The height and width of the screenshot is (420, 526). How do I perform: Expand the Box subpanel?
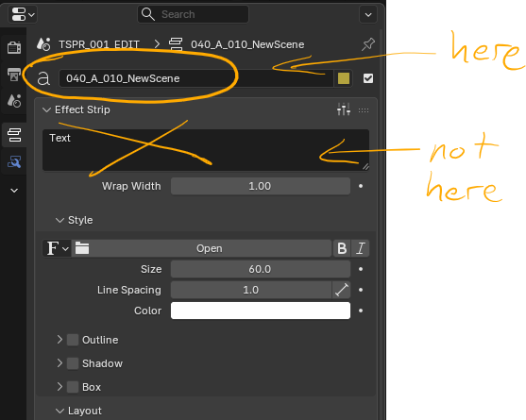(59, 387)
